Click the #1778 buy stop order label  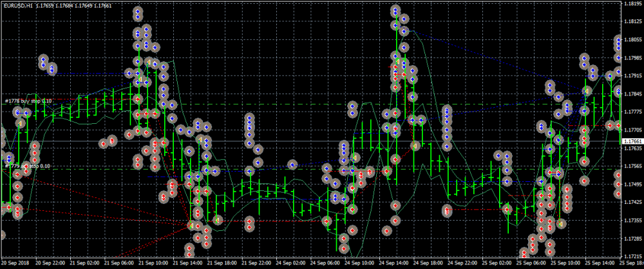[x=28, y=101]
